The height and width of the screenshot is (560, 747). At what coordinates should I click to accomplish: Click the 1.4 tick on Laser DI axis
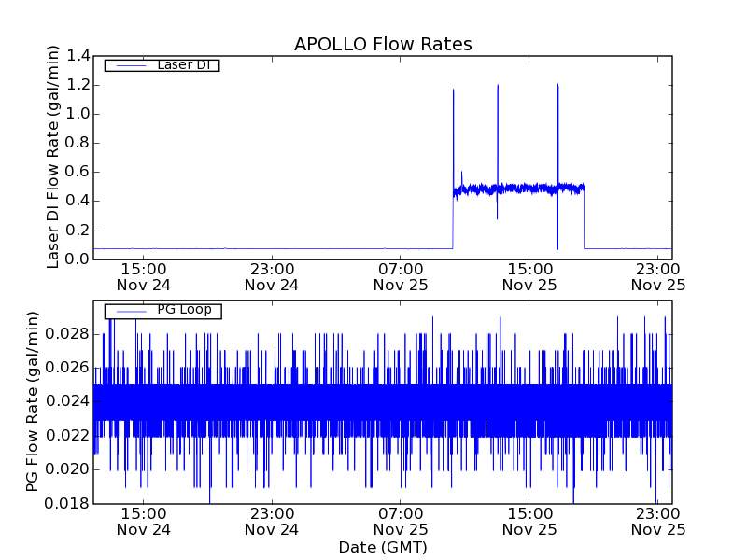(78, 57)
